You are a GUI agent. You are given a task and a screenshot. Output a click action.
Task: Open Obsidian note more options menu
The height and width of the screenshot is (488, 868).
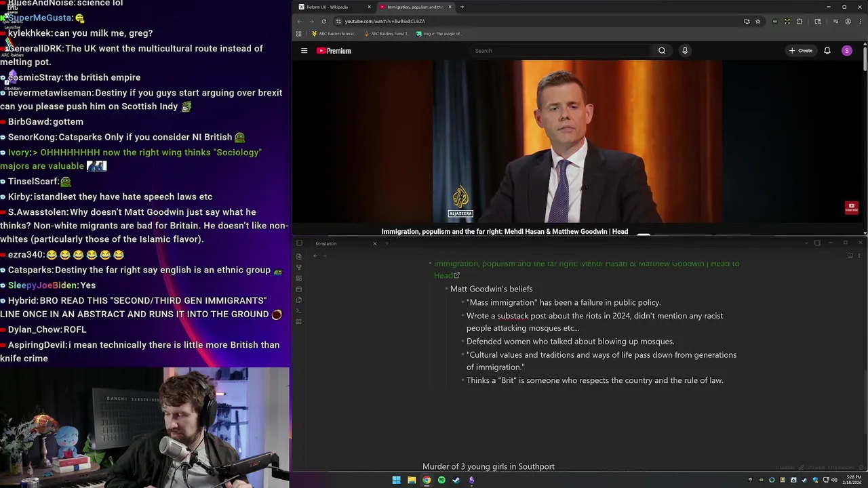point(860,256)
